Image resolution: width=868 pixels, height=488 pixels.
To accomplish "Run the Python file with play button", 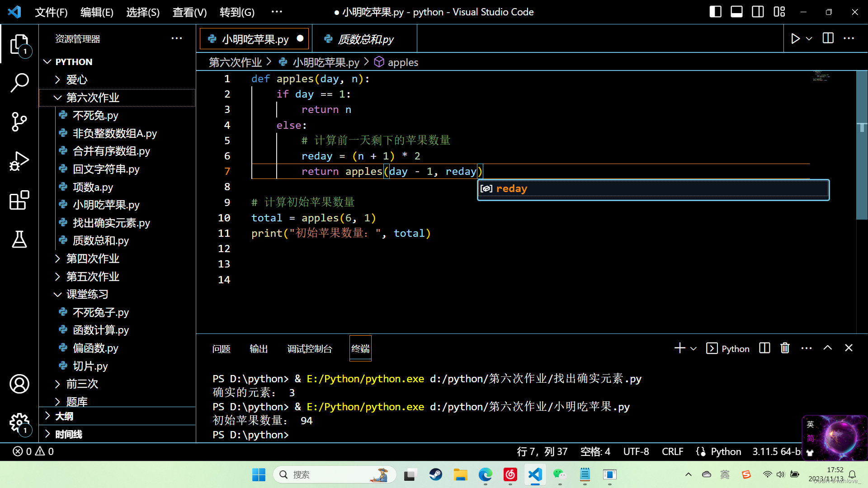I will click(x=795, y=39).
